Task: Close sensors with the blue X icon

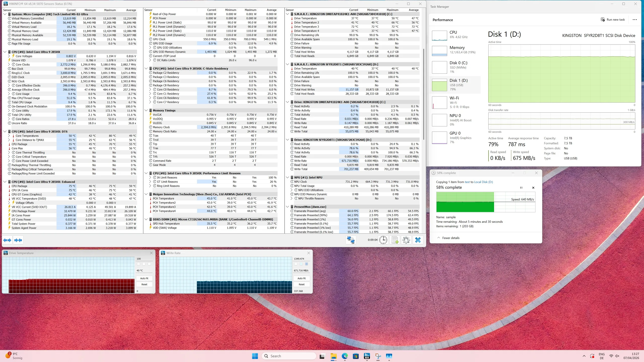Action: (418, 240)
